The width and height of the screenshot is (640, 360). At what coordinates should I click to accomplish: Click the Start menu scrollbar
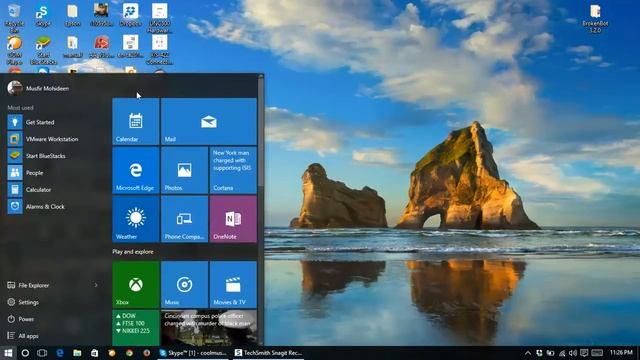260,131
